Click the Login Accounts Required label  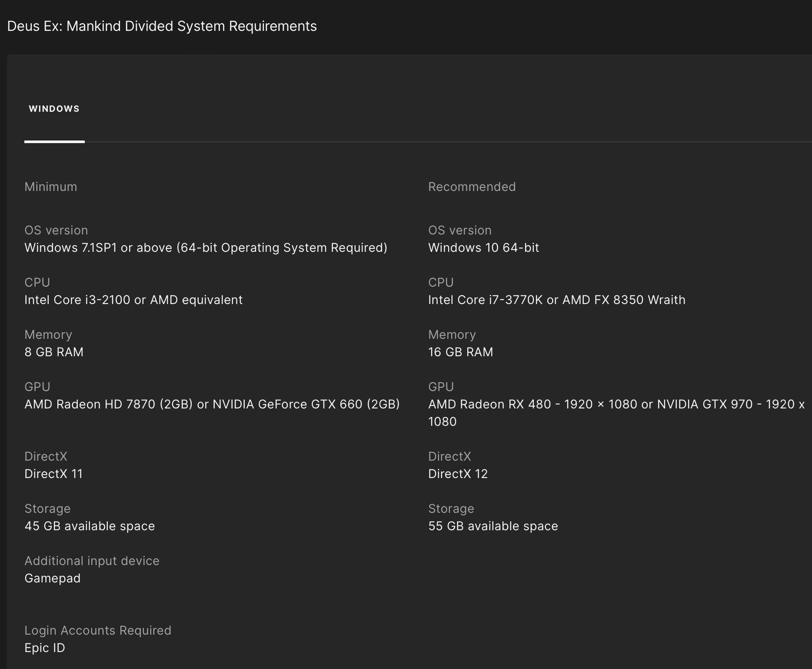tap(98, 630)
